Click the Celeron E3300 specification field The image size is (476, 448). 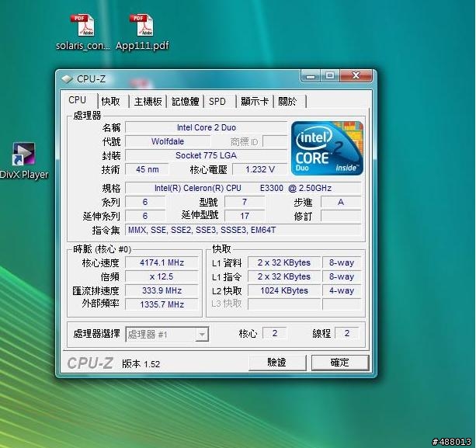coord(243,188)
